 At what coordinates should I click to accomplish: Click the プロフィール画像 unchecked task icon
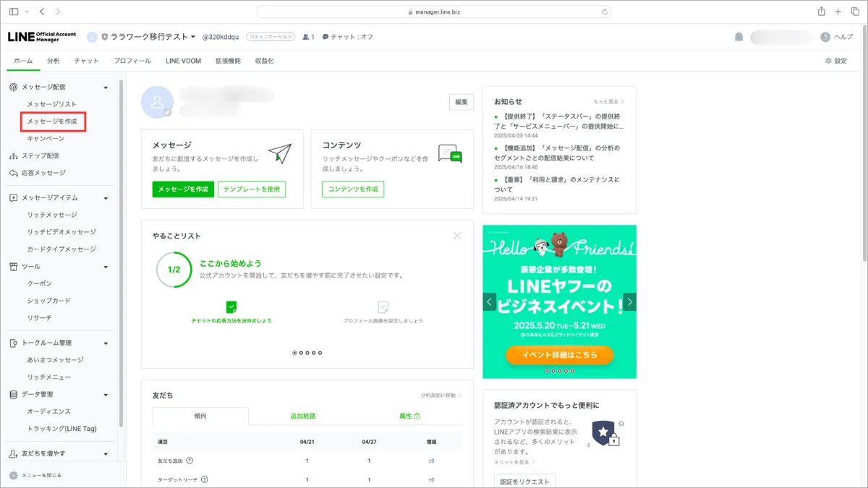(383, 307)
